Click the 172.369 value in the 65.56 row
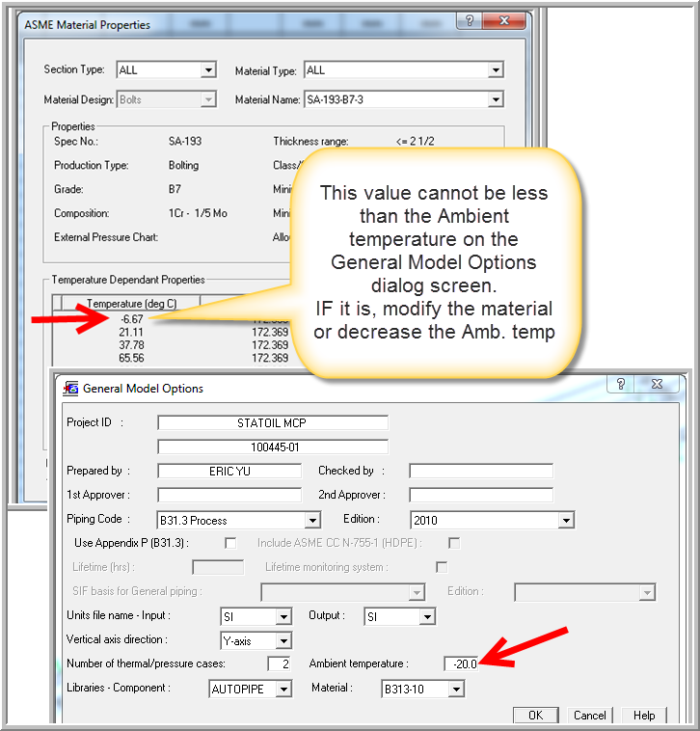Screen dimensions: 700x731 coord(270,358)
